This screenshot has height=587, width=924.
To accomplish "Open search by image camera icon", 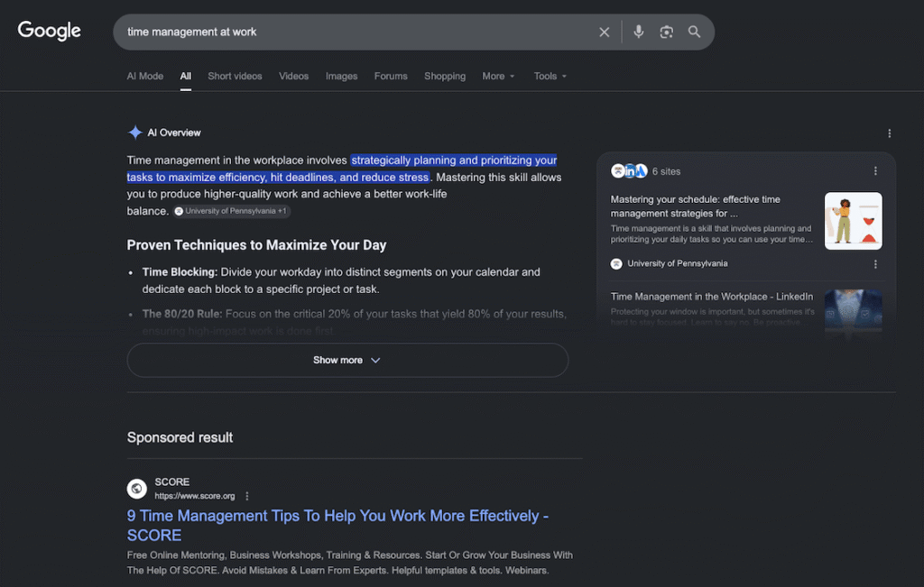I will [667, 32].
